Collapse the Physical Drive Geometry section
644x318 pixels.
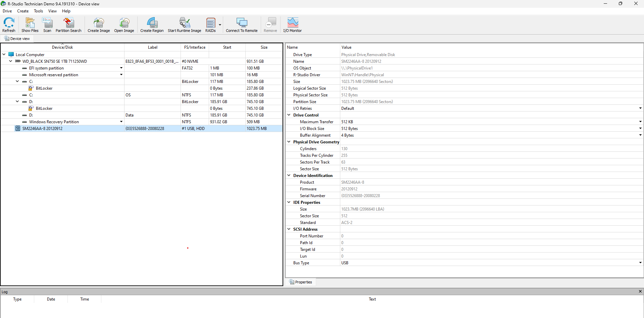289,142
